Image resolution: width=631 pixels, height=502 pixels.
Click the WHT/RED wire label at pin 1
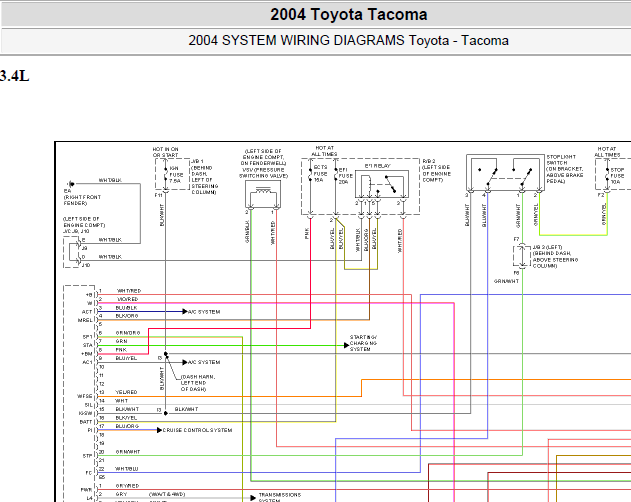[x=129, y=291]
